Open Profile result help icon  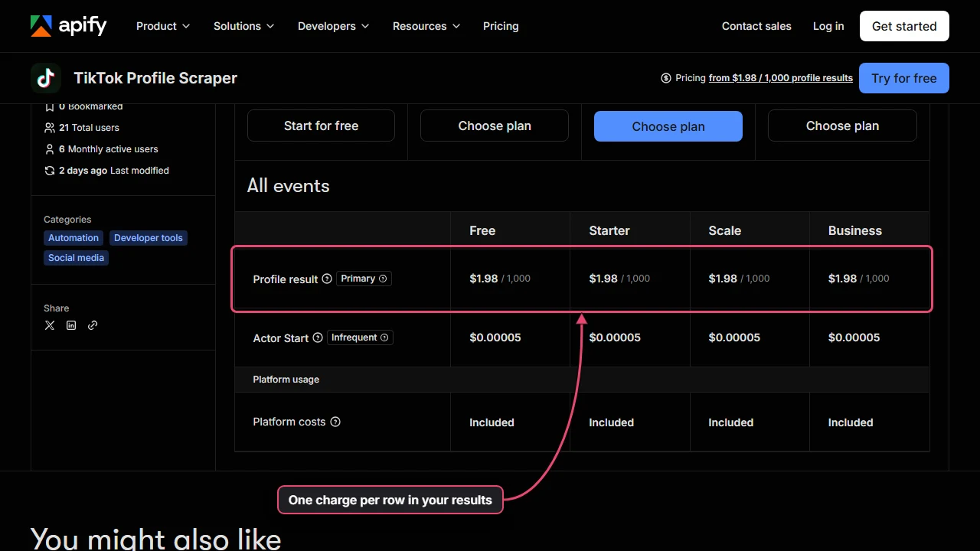tap(327, 279)
